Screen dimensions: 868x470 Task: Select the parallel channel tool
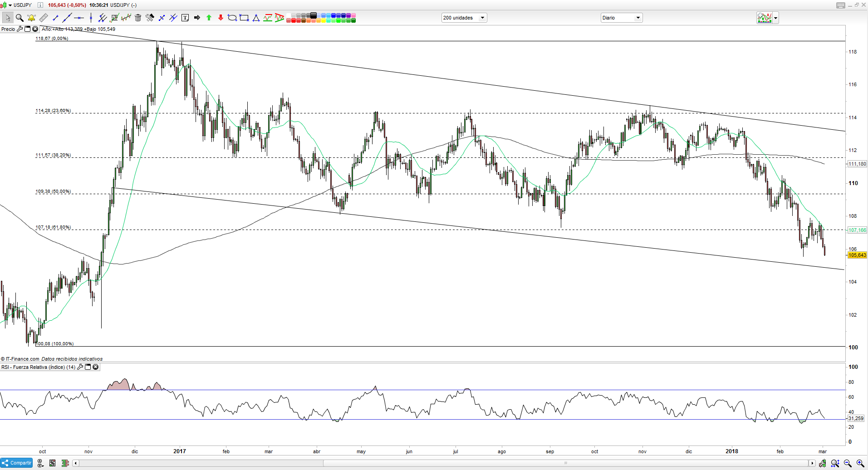(103, 18)
